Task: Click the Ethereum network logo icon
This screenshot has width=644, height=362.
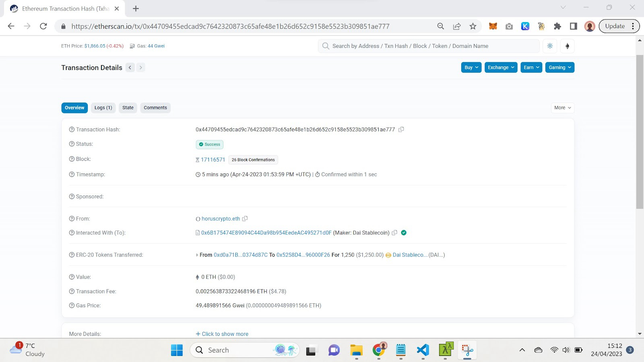Action: tap(567, 46)
